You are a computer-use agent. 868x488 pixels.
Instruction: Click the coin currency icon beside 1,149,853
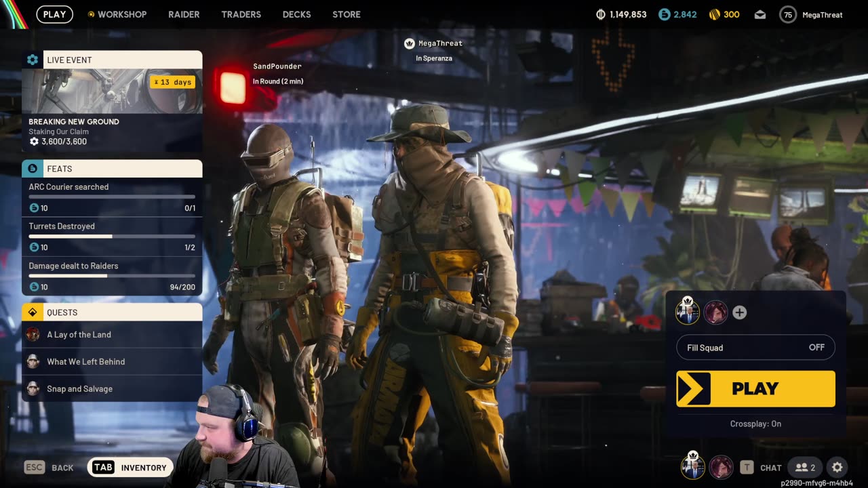600,14
